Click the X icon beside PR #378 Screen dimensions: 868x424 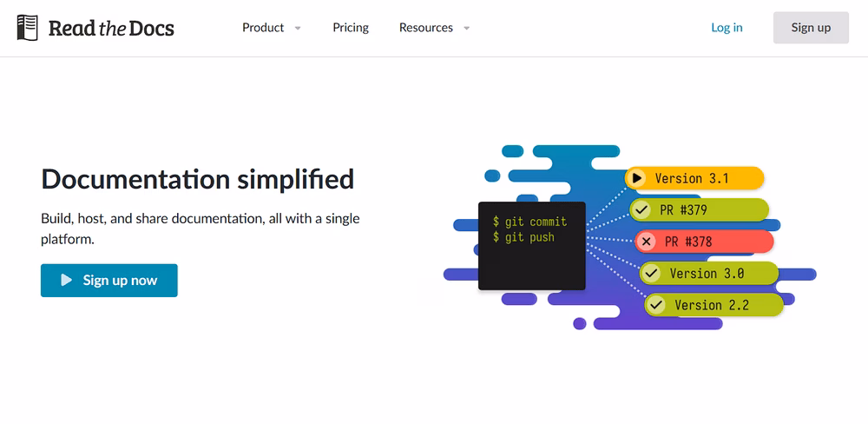tap(646, 242)
